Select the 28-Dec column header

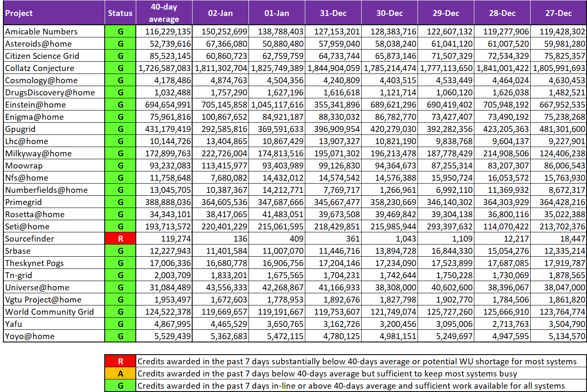click(x=502, y=13)
